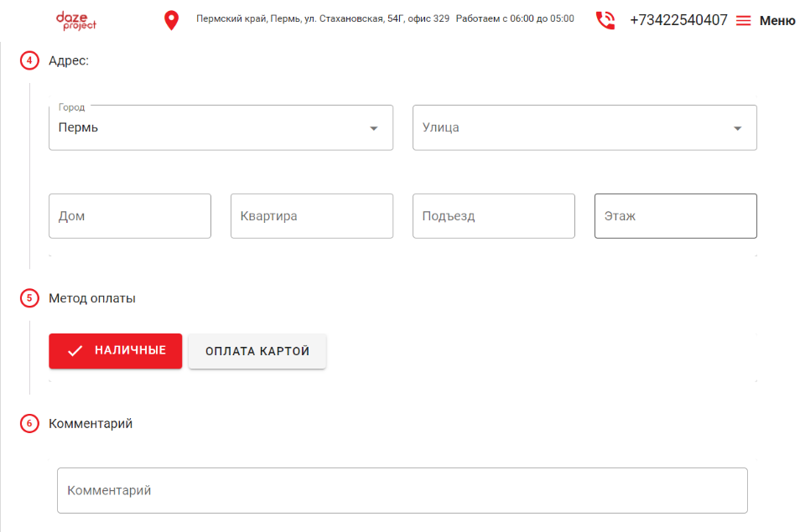Call the number +73422540407
The image size is (805, 532).
point(678,19)
